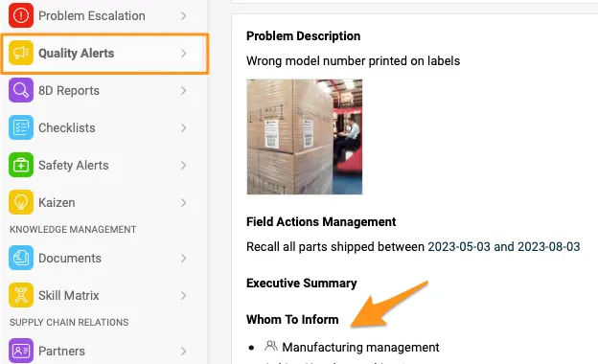Click the SUPPLY CHAIN RELATIONS section label
The height and width of the screenshot is (364, 598).
(69, 323)
